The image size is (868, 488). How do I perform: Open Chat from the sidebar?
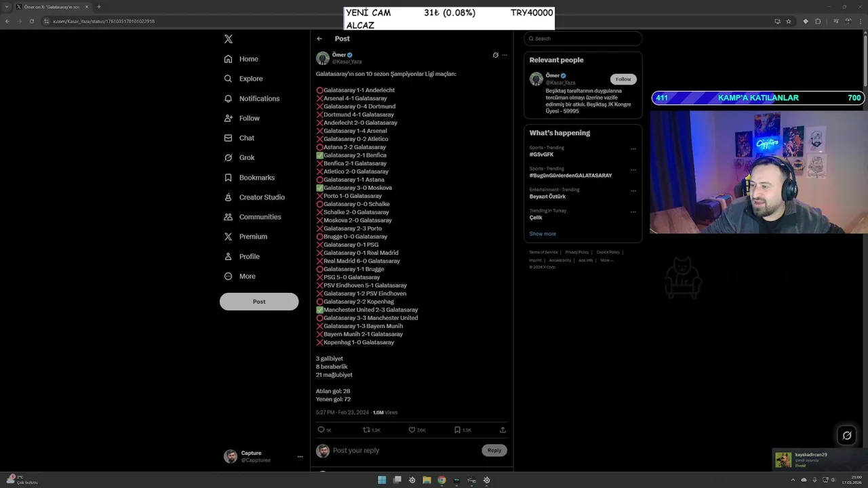pyautogui.click(x=239, y=138)
